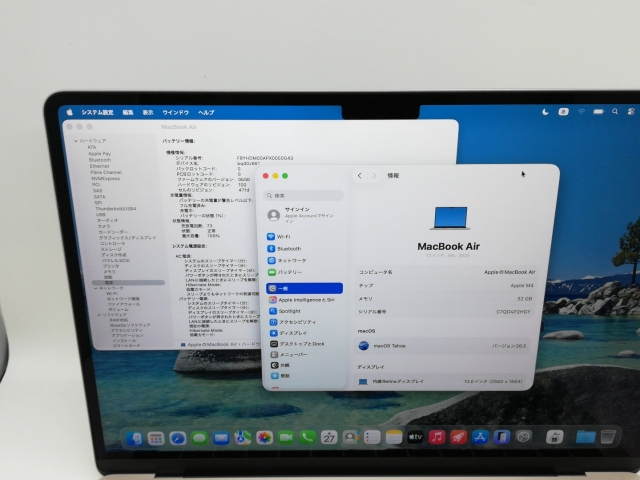Collapse the ソフトウェア tree section
640x480 pixels.
click(99, 315)
